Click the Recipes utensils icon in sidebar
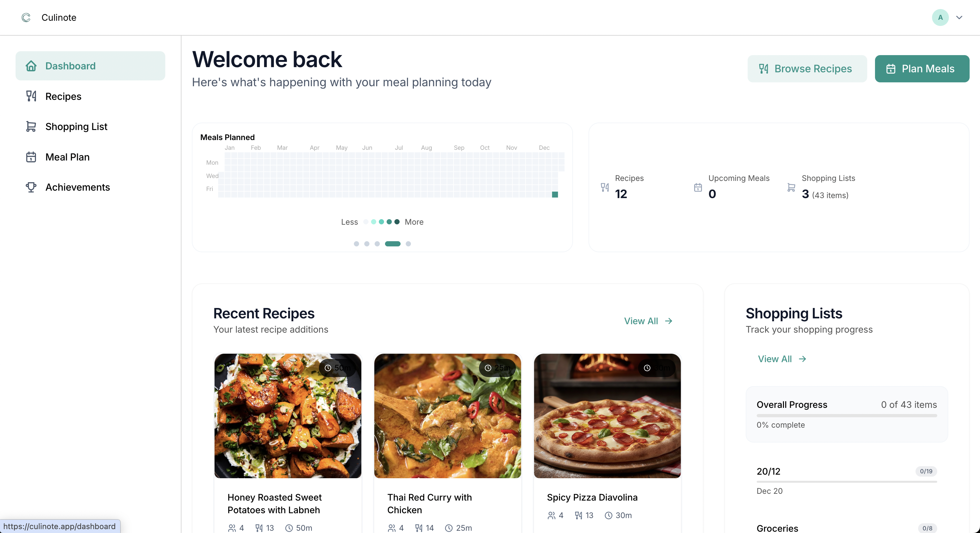 click(x=31, y=96)
